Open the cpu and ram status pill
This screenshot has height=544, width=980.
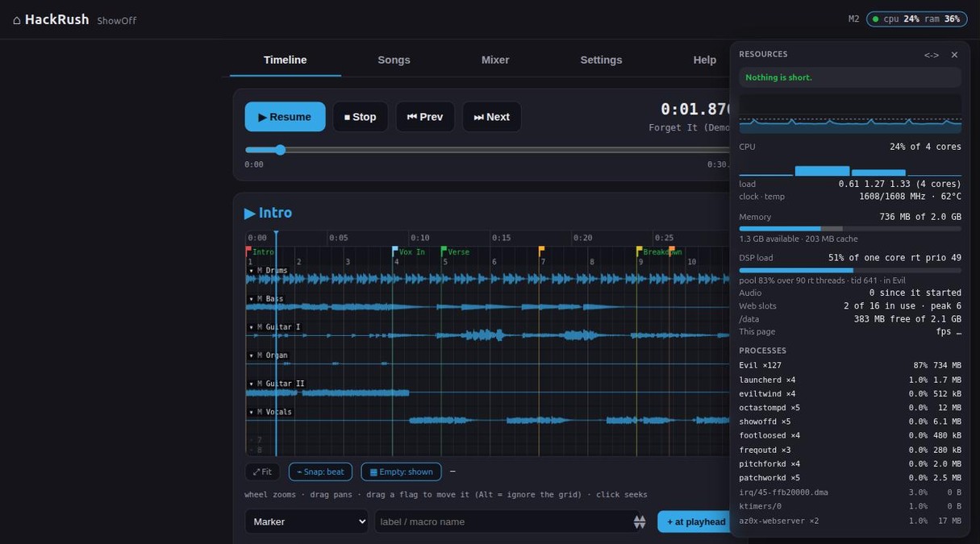point(916,19)
